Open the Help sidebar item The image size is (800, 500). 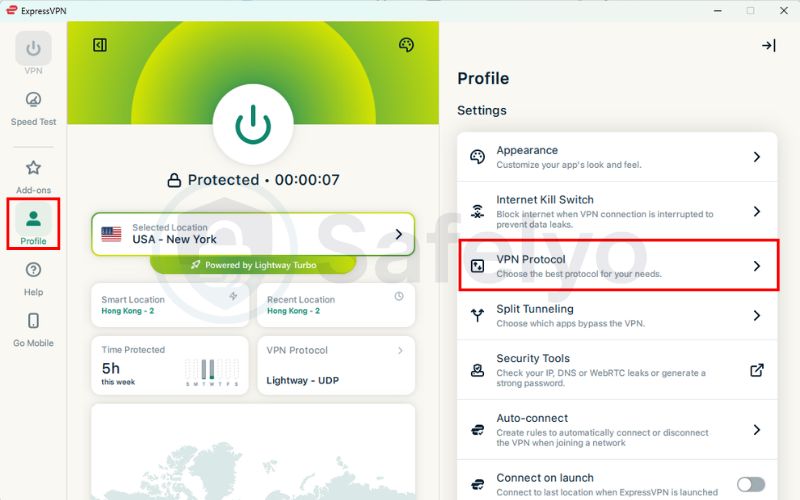[x=33, y=279]
